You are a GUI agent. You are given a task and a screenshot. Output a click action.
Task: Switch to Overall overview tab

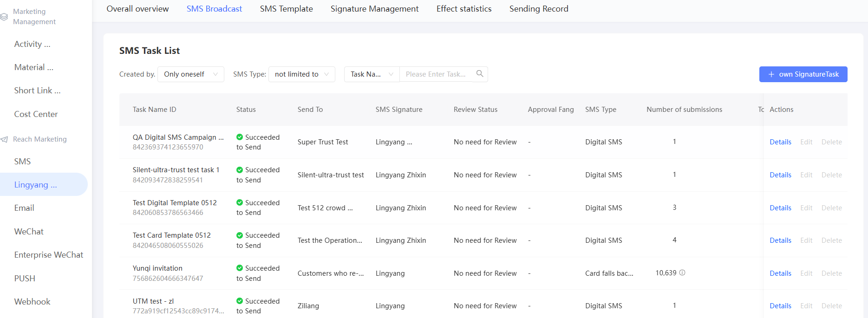click(x=137, y=9)
